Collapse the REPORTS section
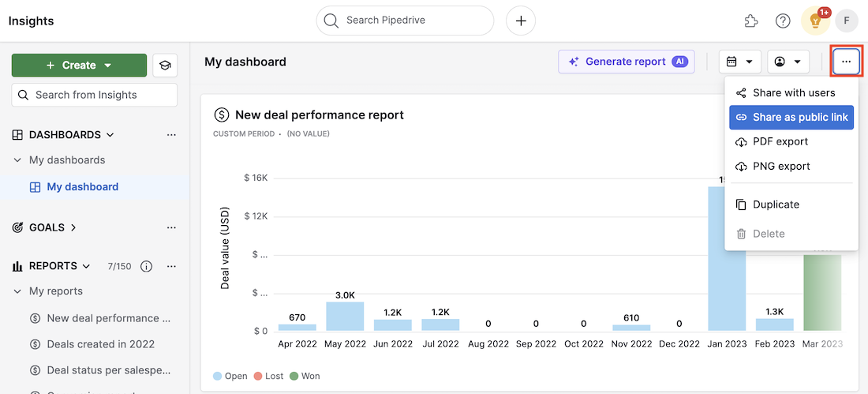The height and width of the screenshot is (394, 868). [x=86, y=266]
